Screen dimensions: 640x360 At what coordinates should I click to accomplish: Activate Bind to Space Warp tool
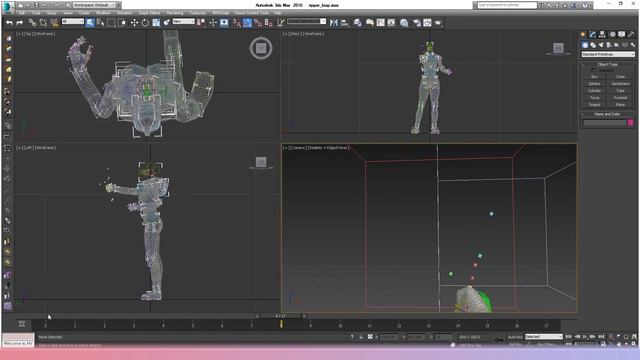[x=54, y=23]
